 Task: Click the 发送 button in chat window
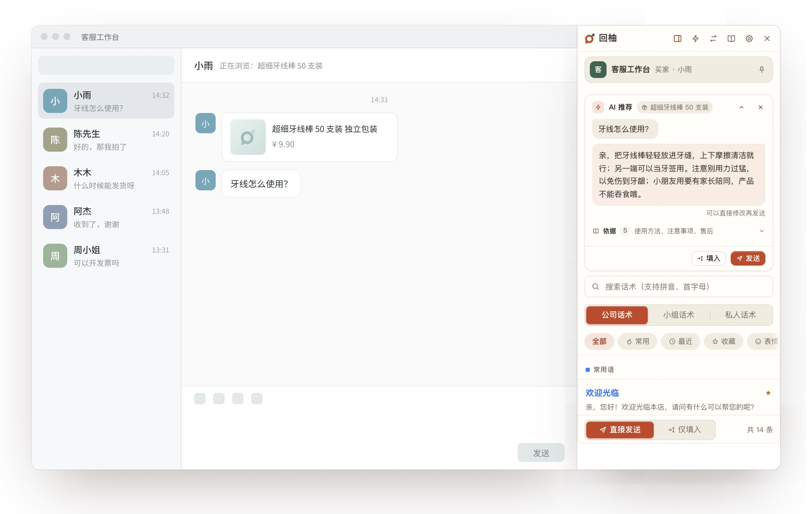tap(541, 453)
